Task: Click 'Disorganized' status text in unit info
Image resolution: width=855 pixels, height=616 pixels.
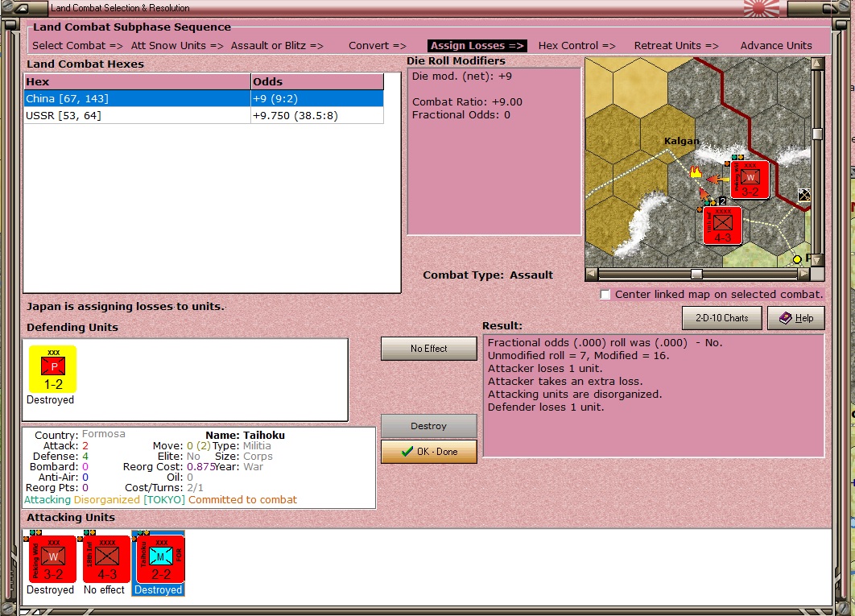Action: pos(107,500)
